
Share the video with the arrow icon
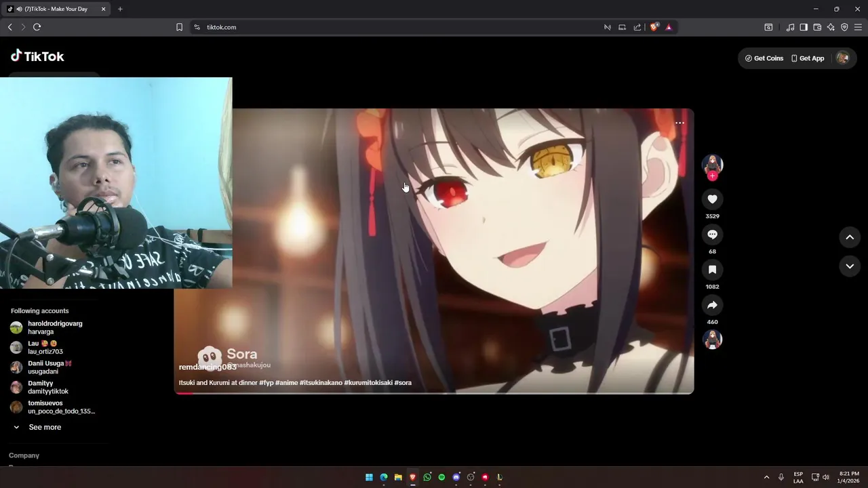click(712, 305)
